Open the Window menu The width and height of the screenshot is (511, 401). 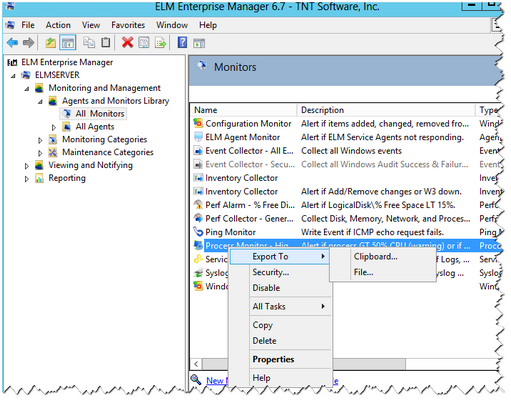[x=172, y=25]
